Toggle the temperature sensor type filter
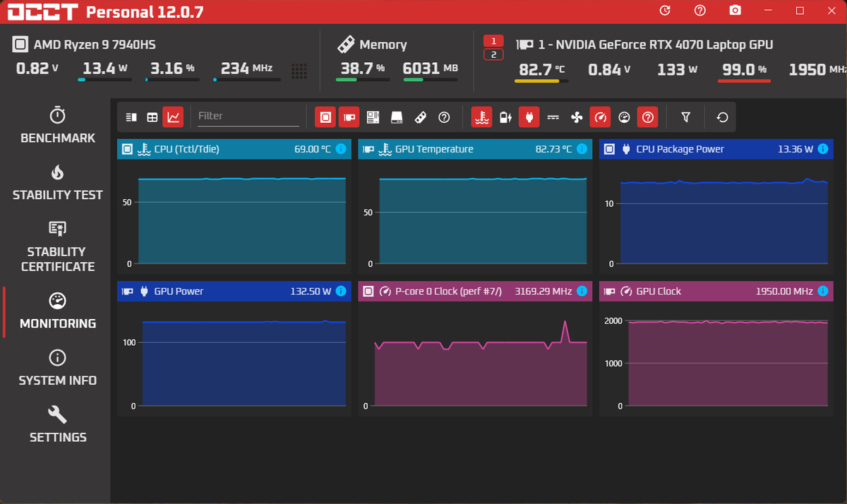The height and width of the screenshot is (504, 847). tap(481, 117)
